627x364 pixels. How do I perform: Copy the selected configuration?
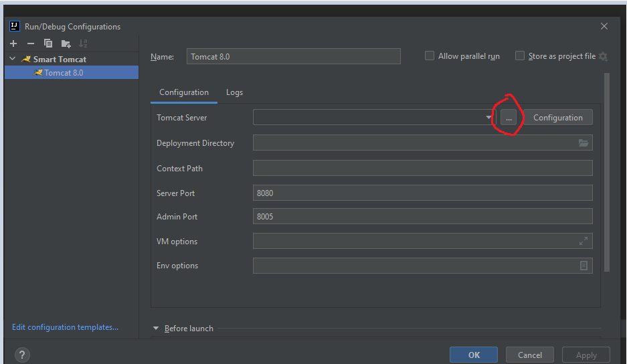pos(48,43)
